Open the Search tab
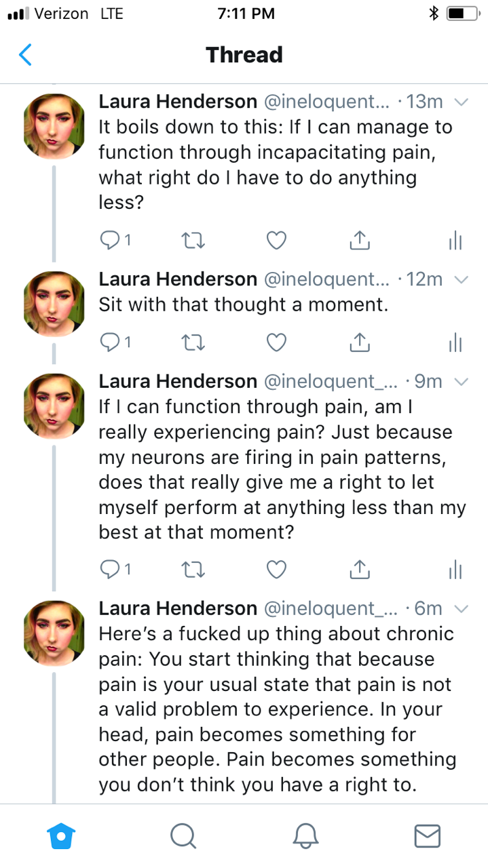This screenshot has width=488, height=868. point(183,835)
